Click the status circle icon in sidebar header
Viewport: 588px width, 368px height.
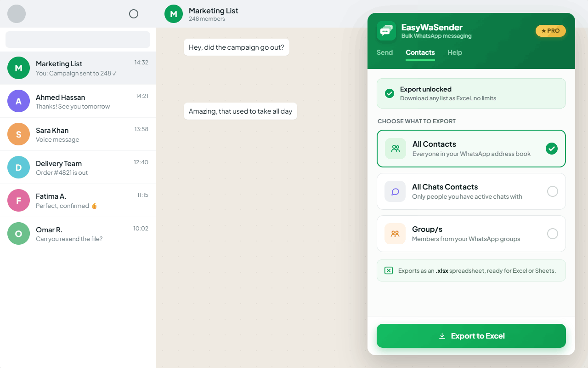pos(134,14)
